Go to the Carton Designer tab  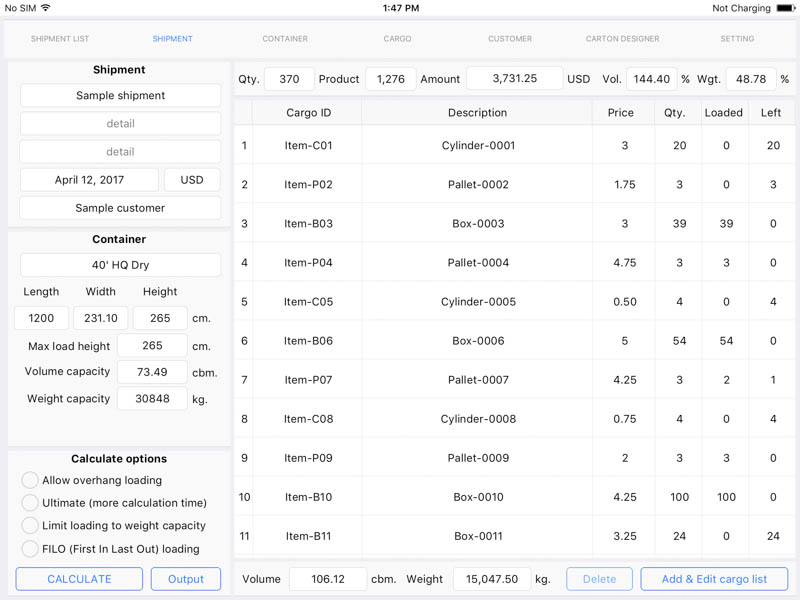pos(622,39)
